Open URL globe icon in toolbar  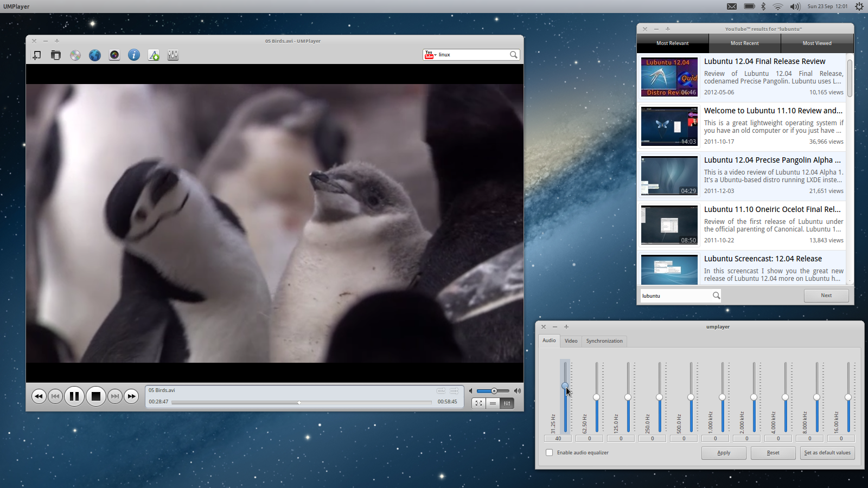coord(95,55)
